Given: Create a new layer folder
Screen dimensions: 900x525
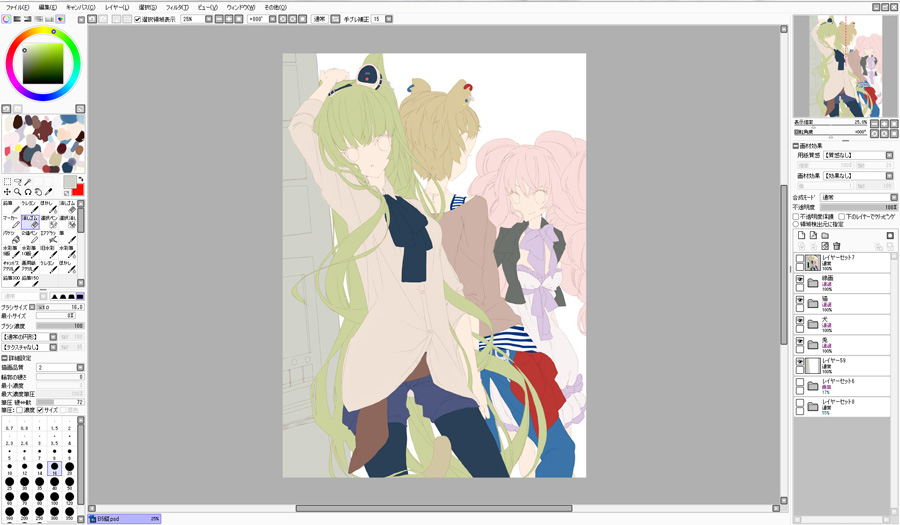Looking at the screenshot, I should (825, 235).
